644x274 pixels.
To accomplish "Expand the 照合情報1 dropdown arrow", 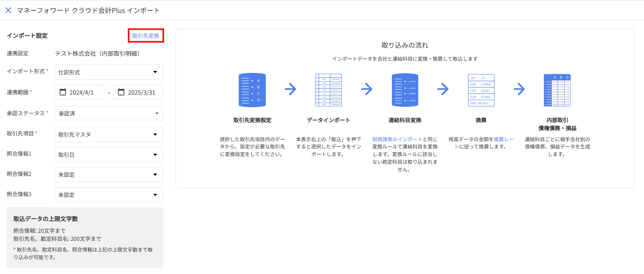I will 155,155.
